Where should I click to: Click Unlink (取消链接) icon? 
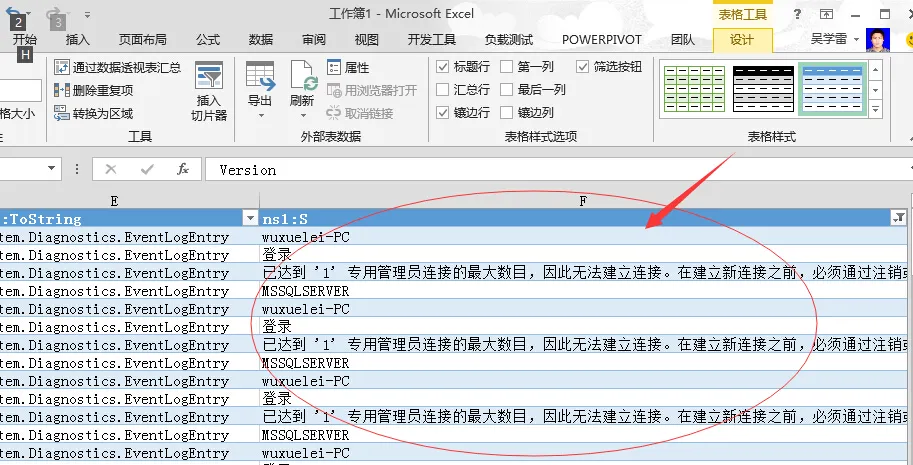point(333,113)
